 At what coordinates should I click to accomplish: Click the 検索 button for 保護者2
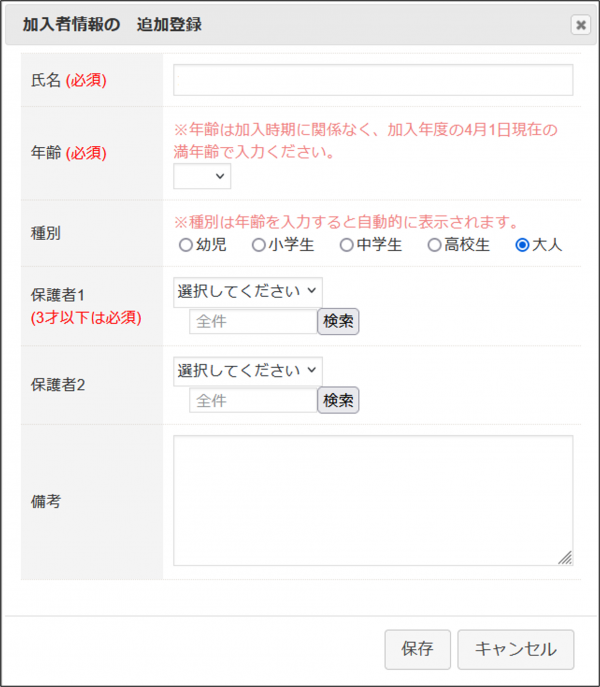[338, 401]
